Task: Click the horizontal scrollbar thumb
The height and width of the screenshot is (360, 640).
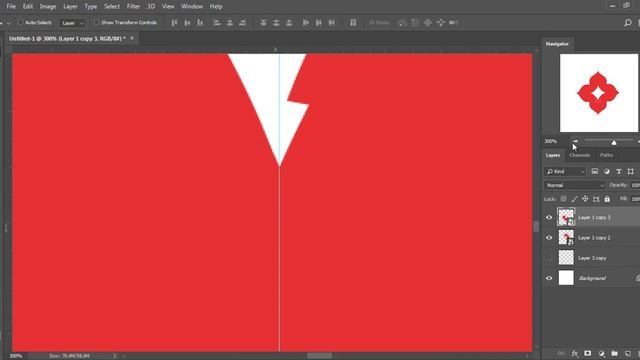Action: tap(319, 356)
